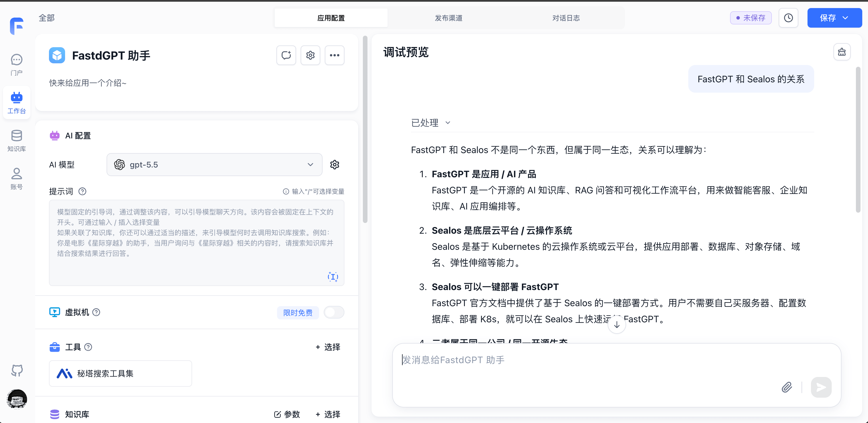Click 参数 in the 知识库 section
The image size is (868, 423).
point(287,414)
